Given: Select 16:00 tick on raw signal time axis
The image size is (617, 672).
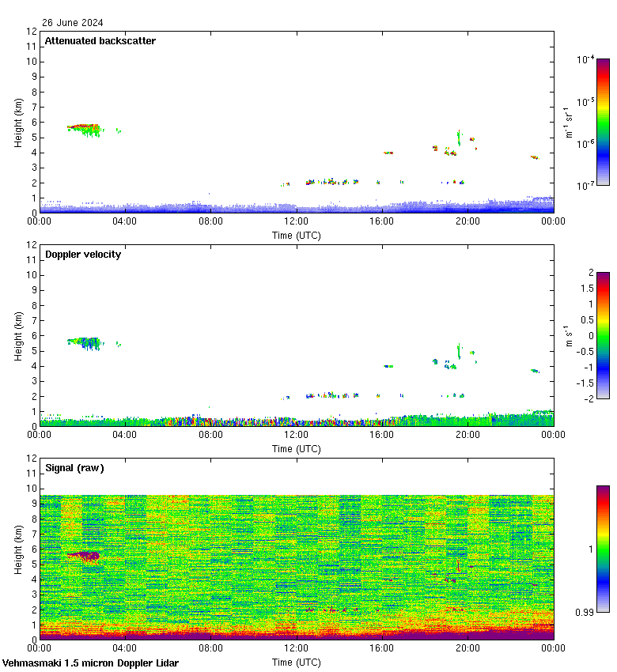Looking at the screenshot, I should 382,649.
